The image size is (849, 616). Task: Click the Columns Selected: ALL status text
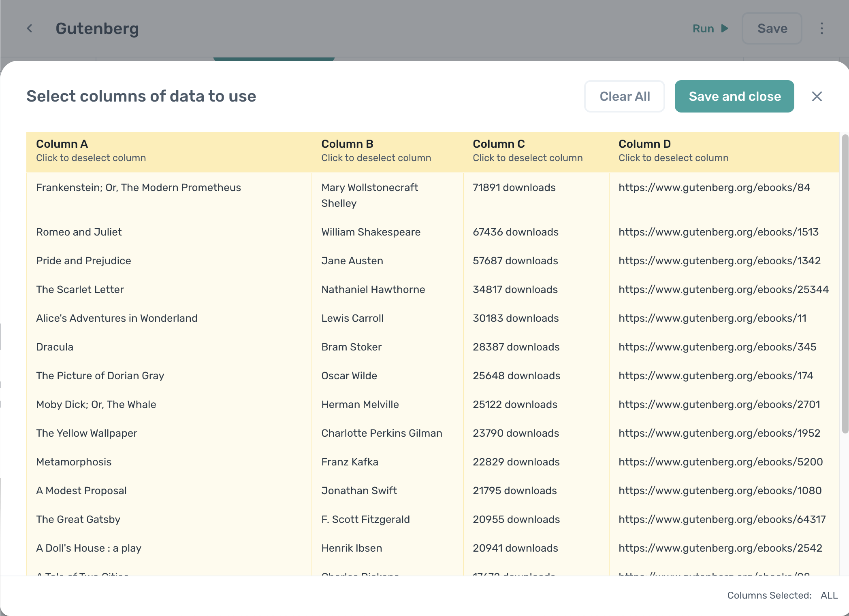[782, 595]
